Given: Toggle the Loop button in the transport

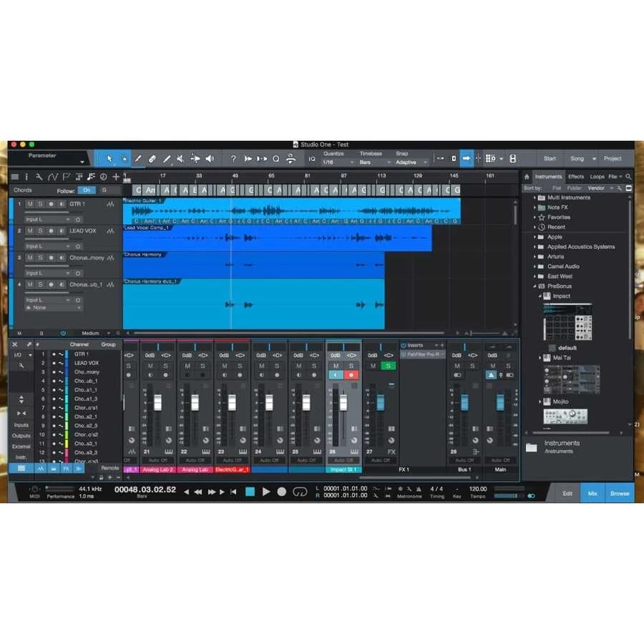Looking at the screenshot, I should coord(300,492).
